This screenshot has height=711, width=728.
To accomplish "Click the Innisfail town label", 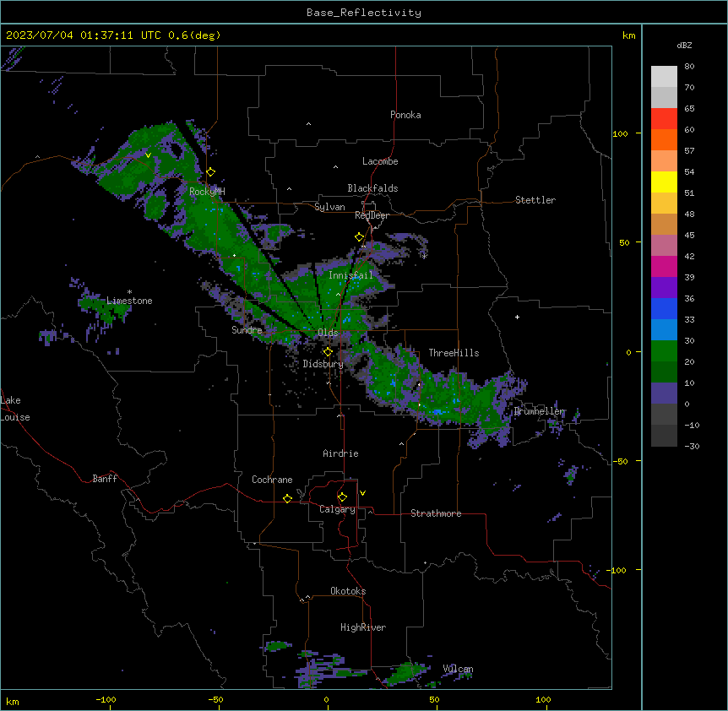I will coord(350,275).
